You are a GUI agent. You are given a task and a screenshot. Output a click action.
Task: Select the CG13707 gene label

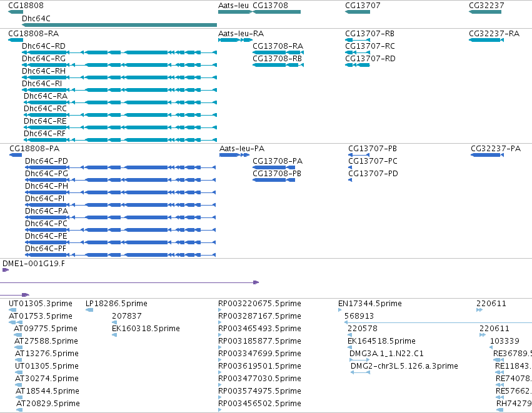(363, 6)
